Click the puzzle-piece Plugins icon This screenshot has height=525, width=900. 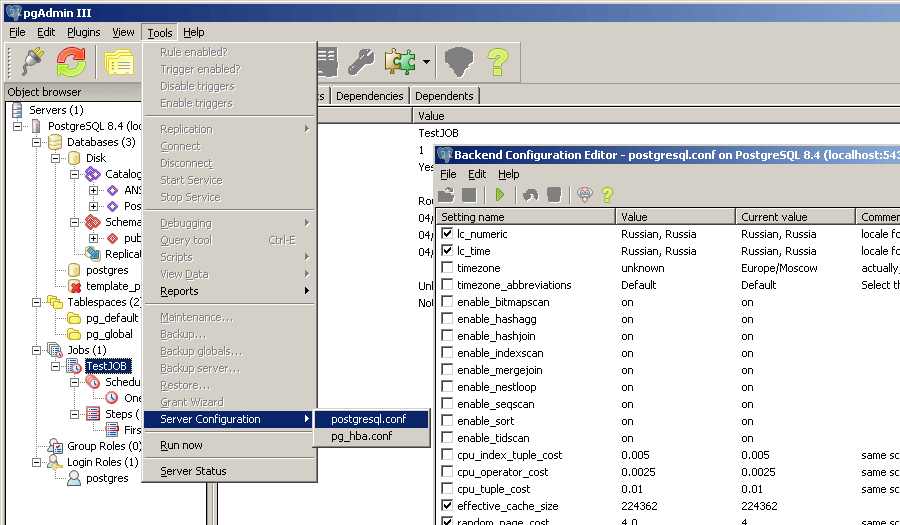pos(400,61)
